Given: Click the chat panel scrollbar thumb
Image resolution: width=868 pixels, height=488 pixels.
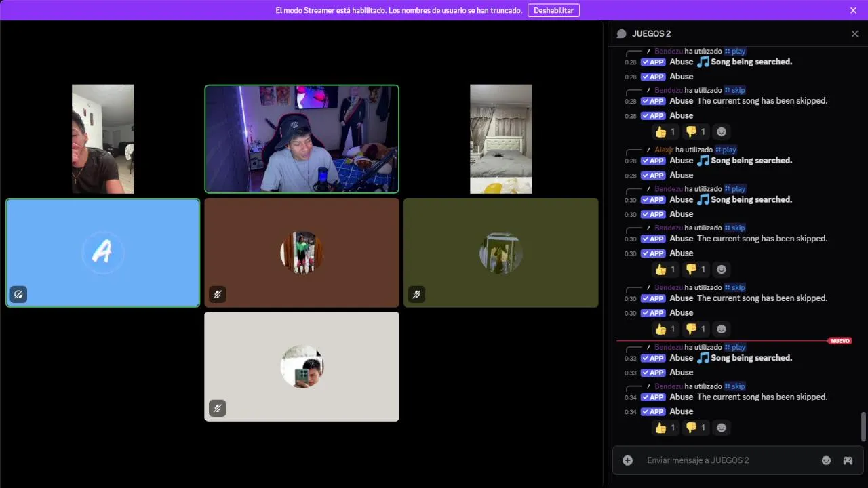Looking at the screenshot, I should 863,426.
